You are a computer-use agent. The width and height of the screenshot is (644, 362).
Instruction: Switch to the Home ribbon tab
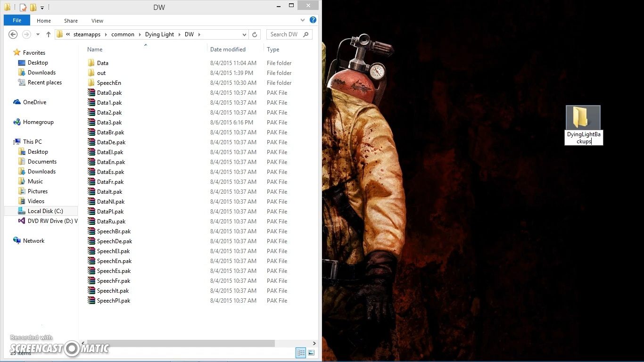[44, 21]
